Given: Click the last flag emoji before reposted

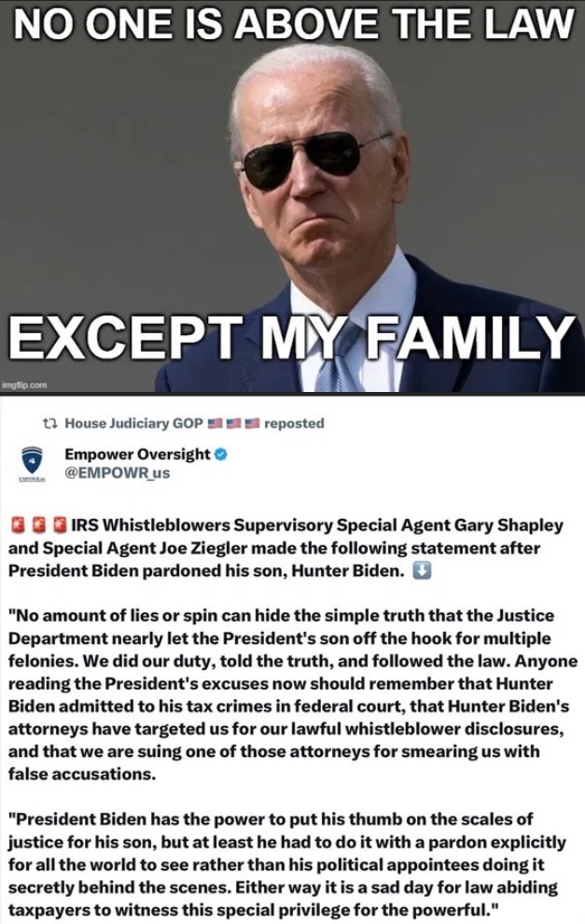Looking at the screenshot, I should [252, 423].
